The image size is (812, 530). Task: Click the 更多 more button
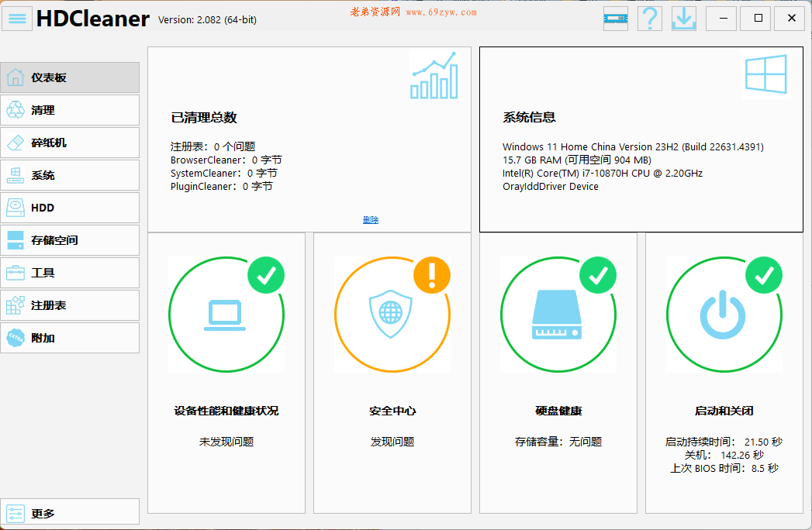[70, 514]
